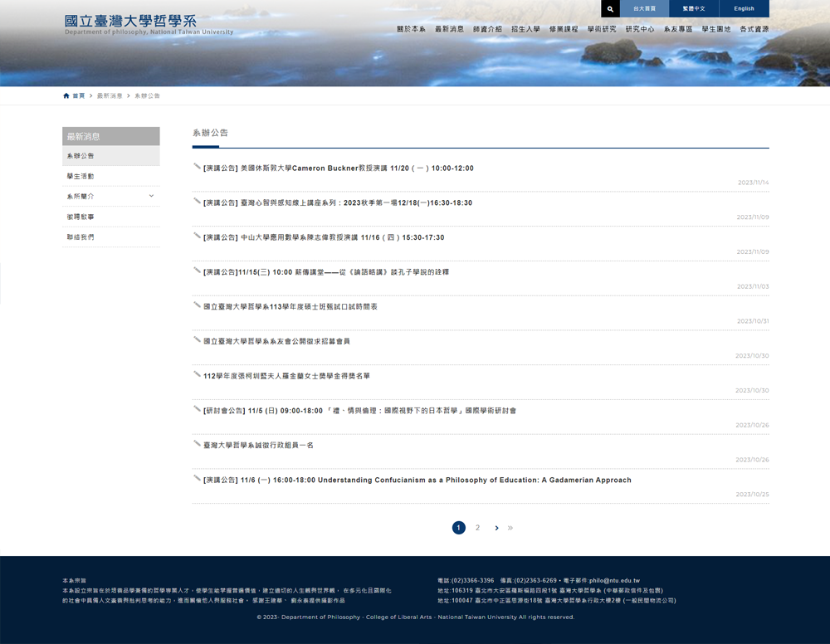Open the search magnifier icon

tap(610, 8)
